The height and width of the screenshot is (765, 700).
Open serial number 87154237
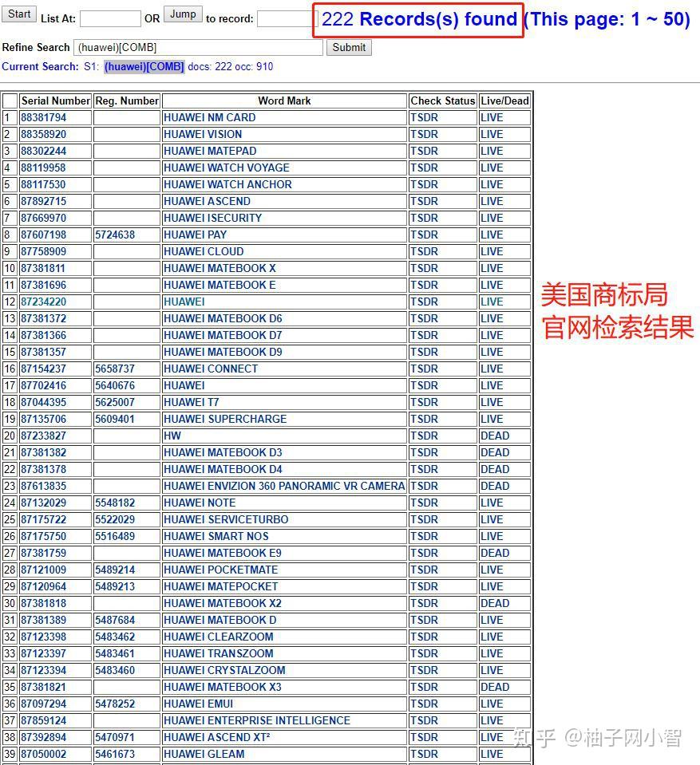tap(43, 369)
